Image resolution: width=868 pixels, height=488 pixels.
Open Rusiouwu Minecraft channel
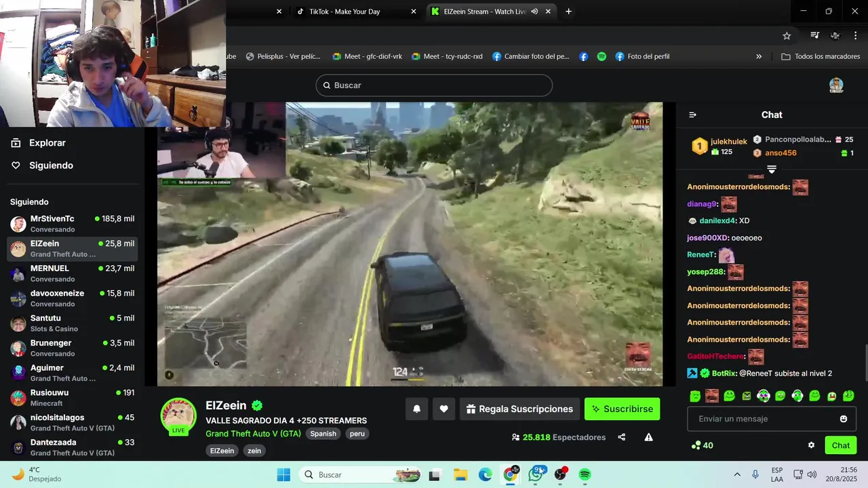pyautogui.click(x=73, y=398)
